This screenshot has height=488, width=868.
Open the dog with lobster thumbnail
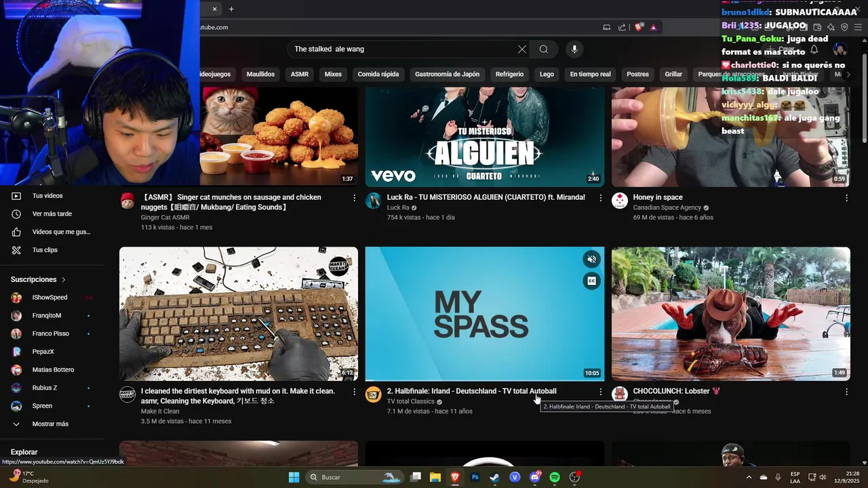coord(731,314)
